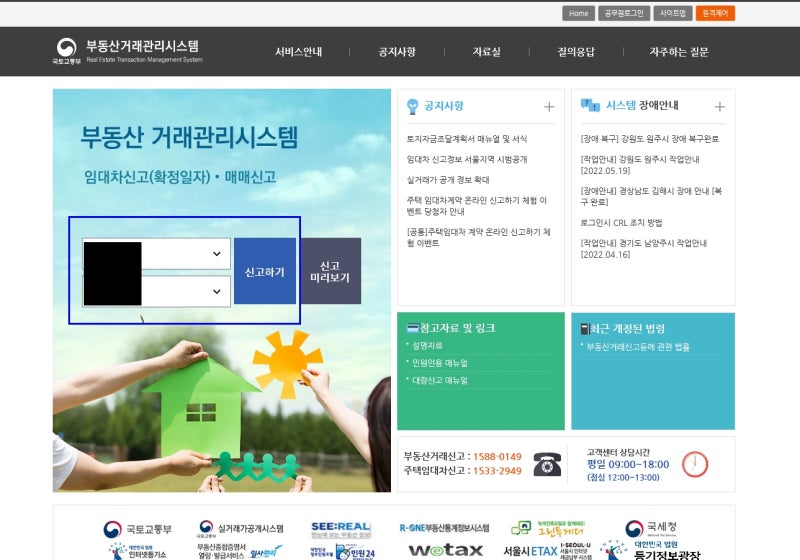Image resolution: width=800 pixels, height=560 pixels.
Task: Open notice 주택 임대차계약 온라인 신고하기 체험 이벤트 당첨자 안내
Action: 477,206
